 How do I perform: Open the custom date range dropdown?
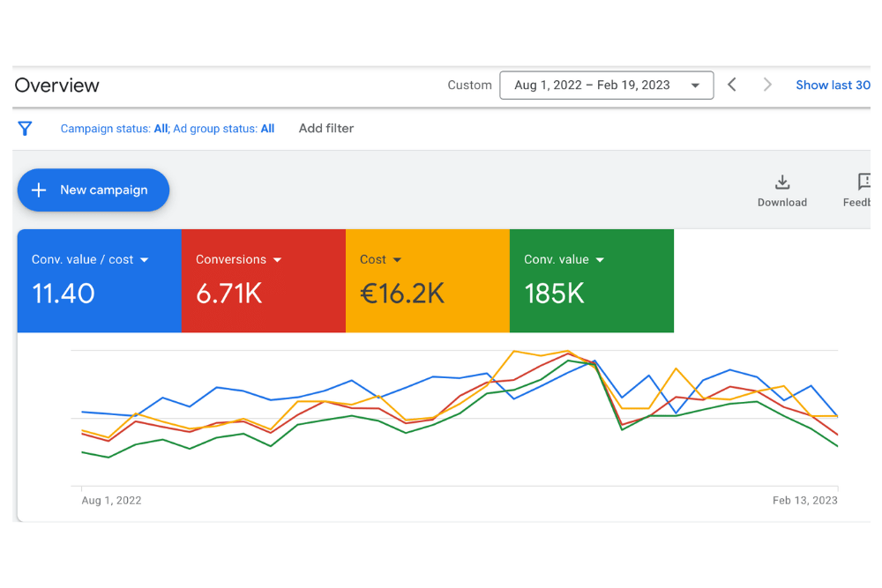coord(606,86)
